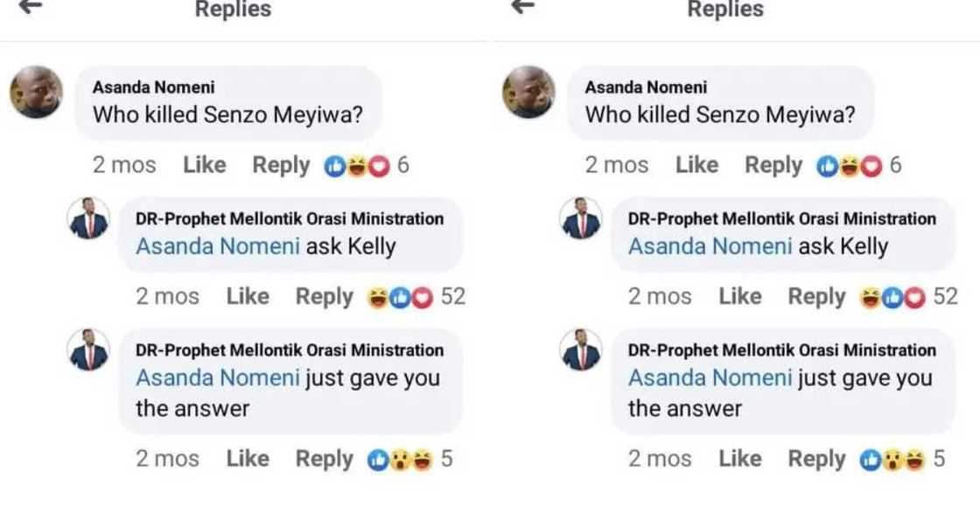Viewport: 980px width, 514px height.
Task: Click the back arrow on the left panel
Action: pyautogui.click(x=31, y=10)
